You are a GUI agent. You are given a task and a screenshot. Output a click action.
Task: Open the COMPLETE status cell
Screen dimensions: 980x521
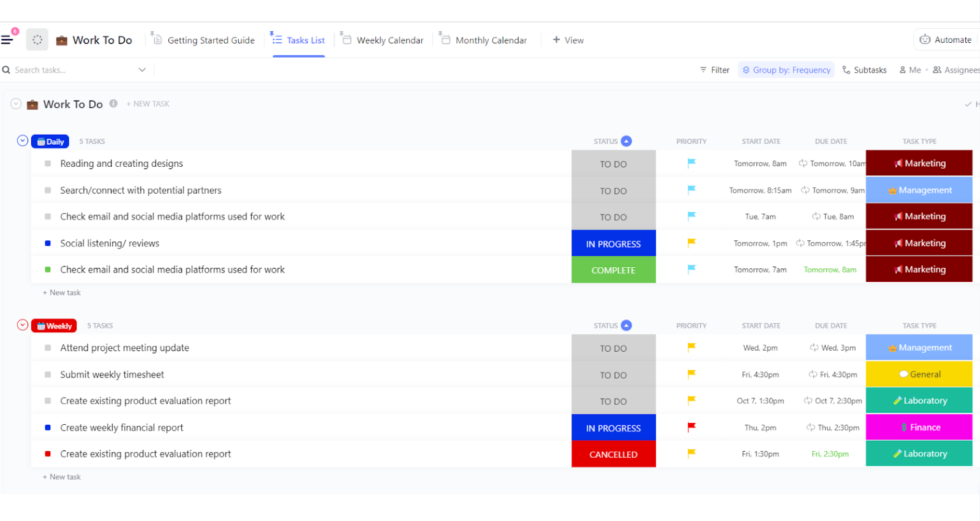click(613, 270)
